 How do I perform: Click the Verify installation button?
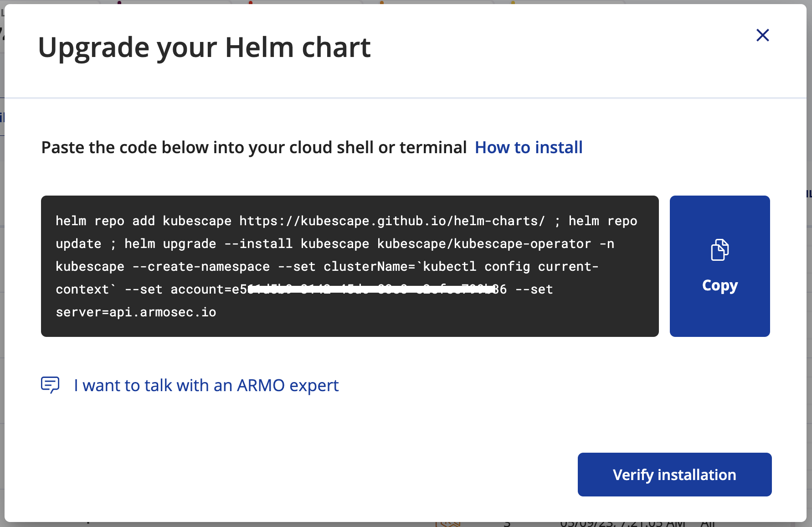coord(674,475)
